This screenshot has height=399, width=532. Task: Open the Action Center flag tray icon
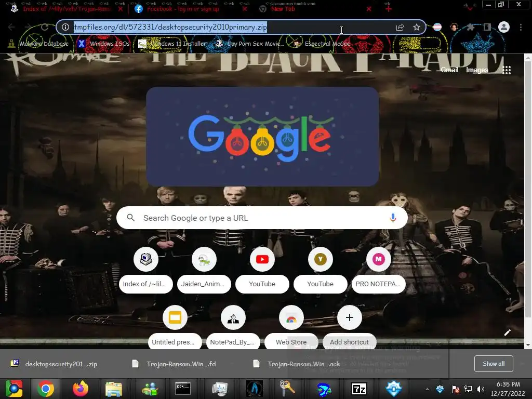pos(455,389)
